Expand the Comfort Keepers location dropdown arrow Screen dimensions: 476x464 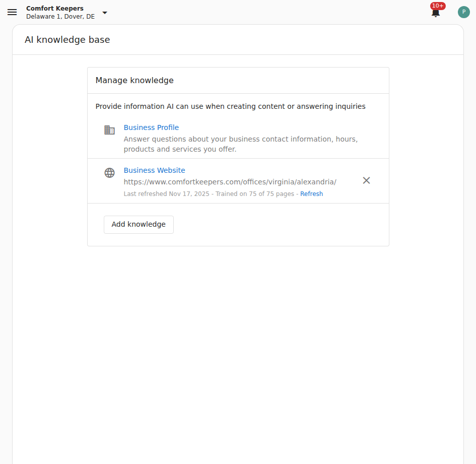click(x=105, y=13)
